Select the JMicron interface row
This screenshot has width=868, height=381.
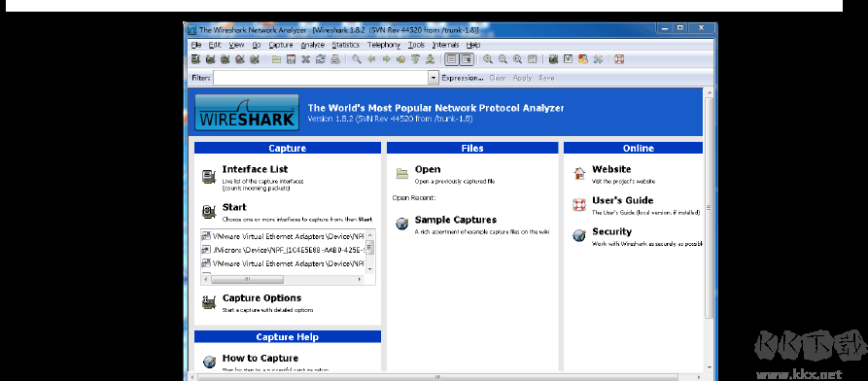coord(282,250)
